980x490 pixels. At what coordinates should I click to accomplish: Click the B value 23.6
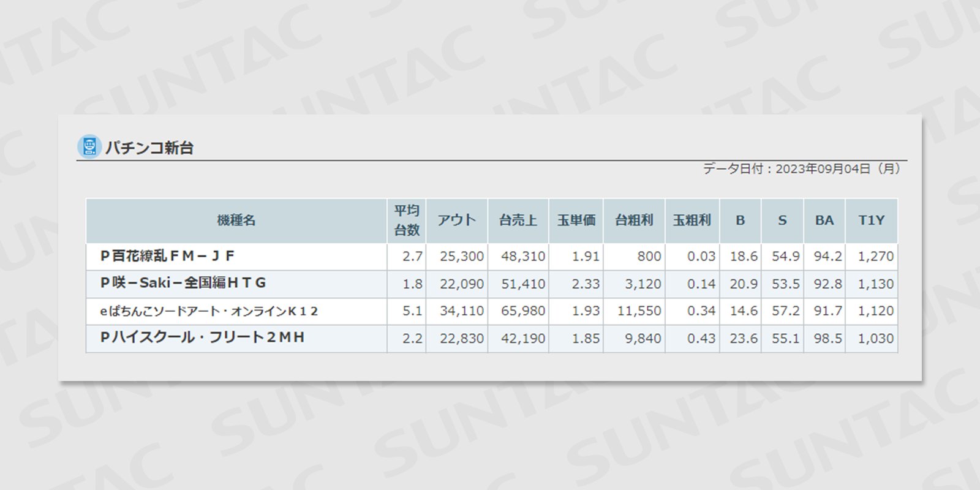tap(744, 339)
